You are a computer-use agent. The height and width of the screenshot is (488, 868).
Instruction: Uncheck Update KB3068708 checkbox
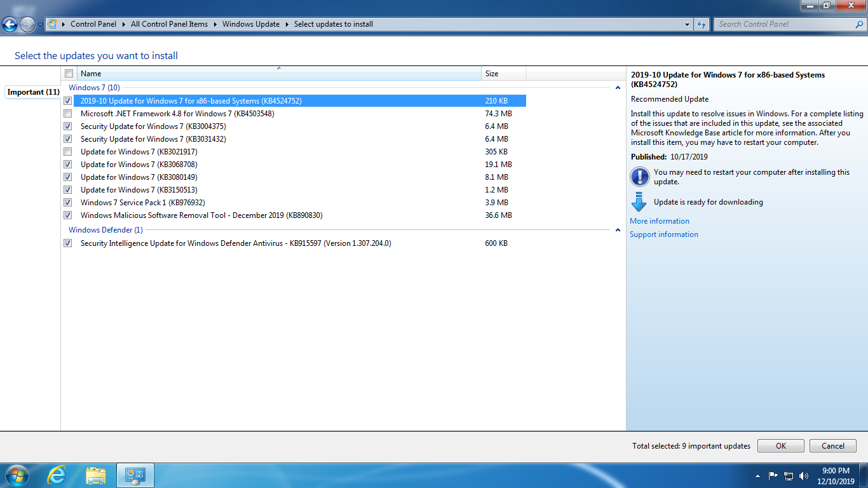[x=68, y=165]
